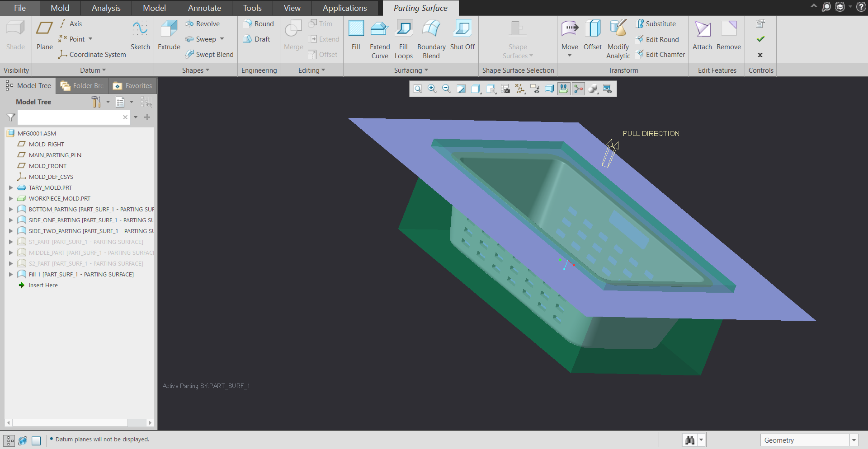Viewport: 868px width, 449px height.
Task: Click the Round engineering tool
Action: pos(259,24)
